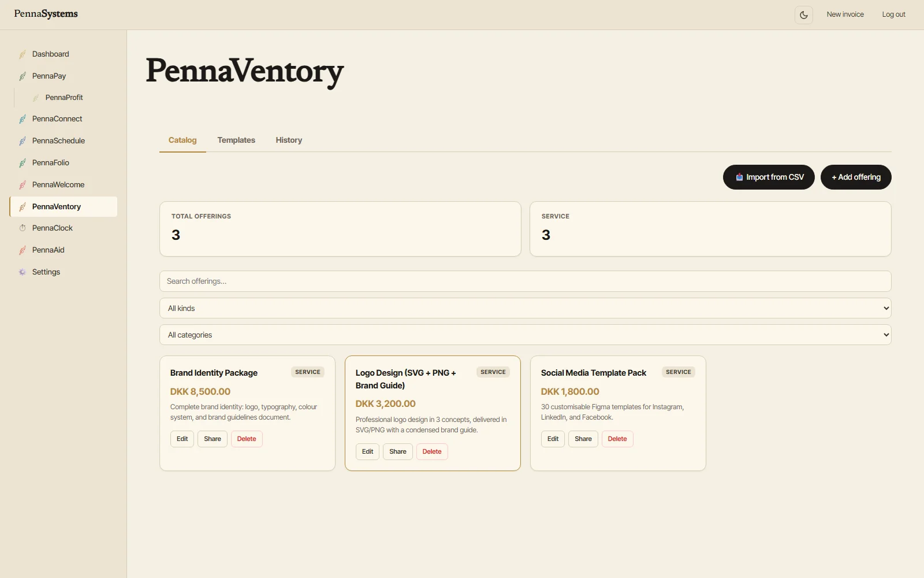Click the PennaSchedule feather icon
Screen dimensions: 924x578
pos(23,141)
